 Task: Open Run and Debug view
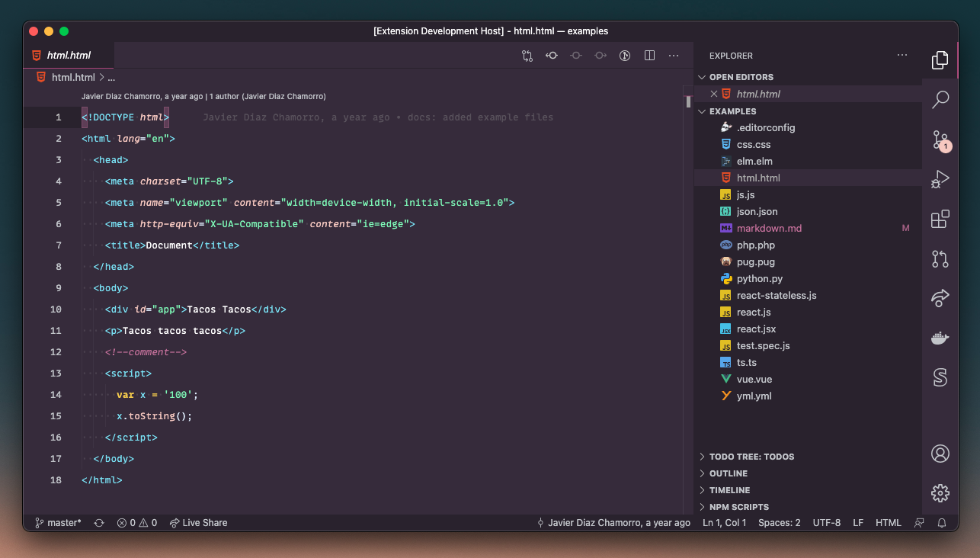point(940,179)
